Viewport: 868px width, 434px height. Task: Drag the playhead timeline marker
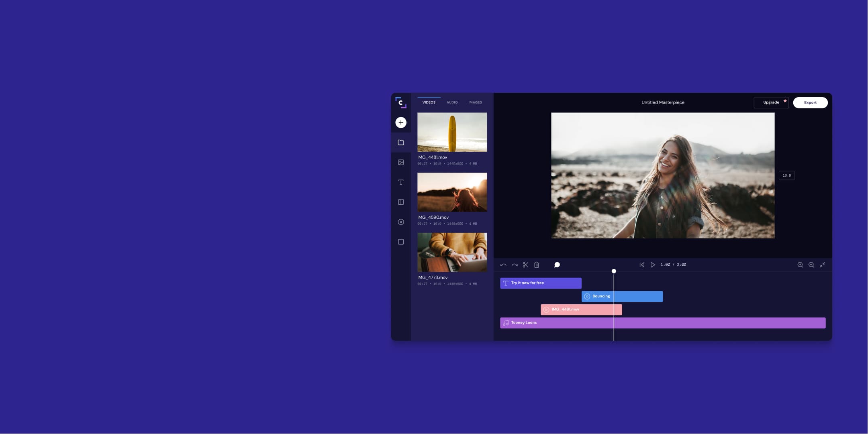coord(613,271)
